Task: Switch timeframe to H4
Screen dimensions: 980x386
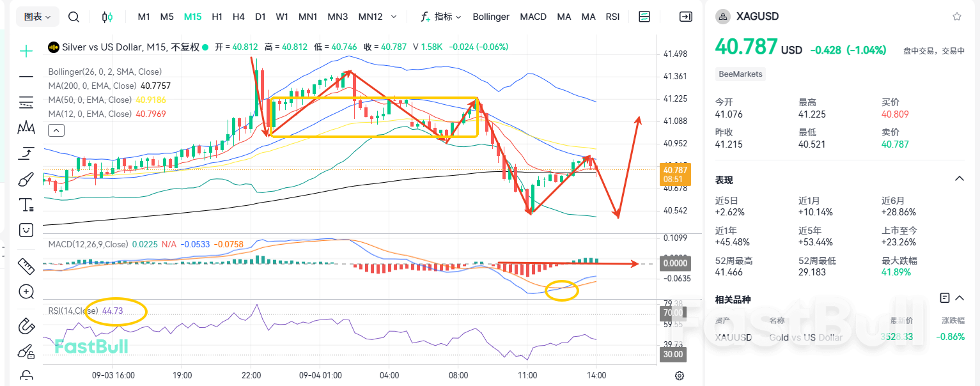Action: click(238, 16)
